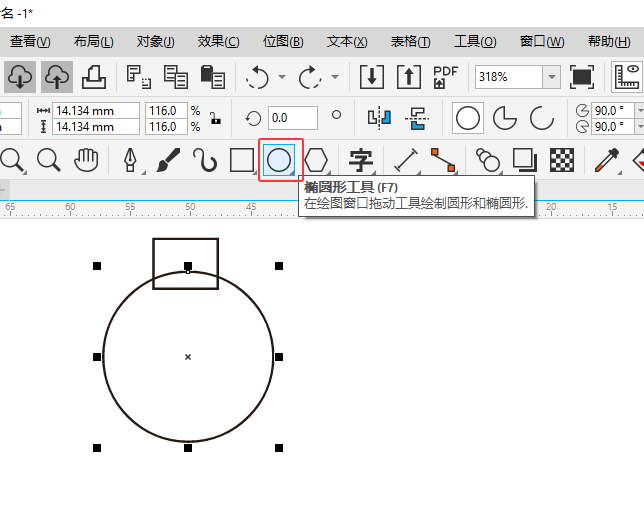Toggle the lock ratio padlock

coord(214,119)
